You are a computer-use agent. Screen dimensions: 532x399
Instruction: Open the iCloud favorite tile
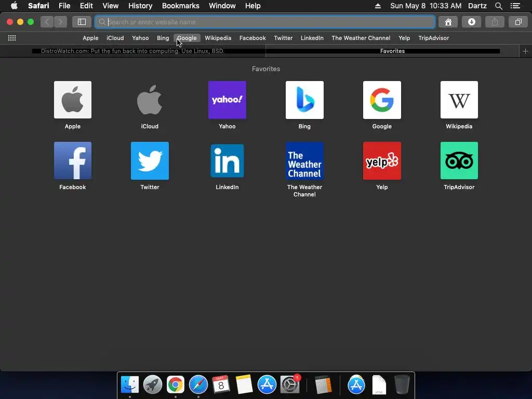(x=150, y=100)
